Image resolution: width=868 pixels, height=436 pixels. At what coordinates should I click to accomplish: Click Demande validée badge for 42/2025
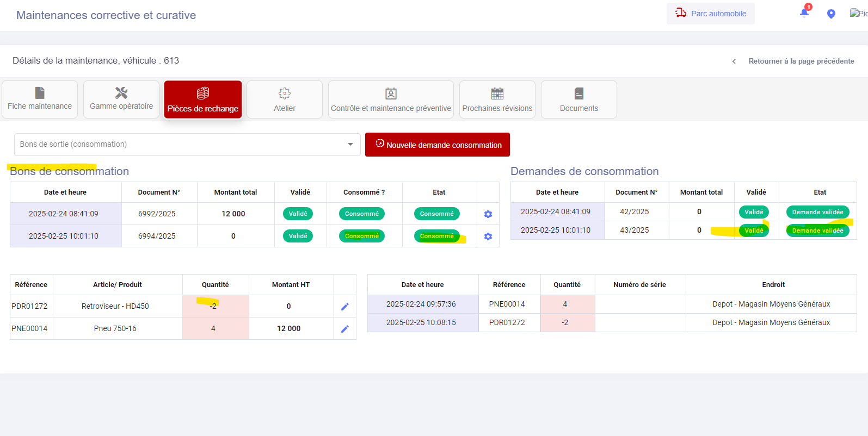point(817,212)
